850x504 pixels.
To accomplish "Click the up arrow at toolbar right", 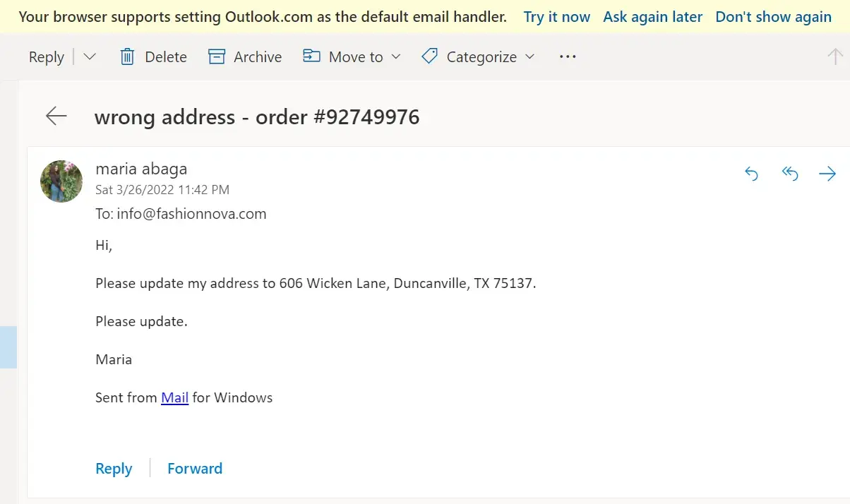I will (835, 57).
